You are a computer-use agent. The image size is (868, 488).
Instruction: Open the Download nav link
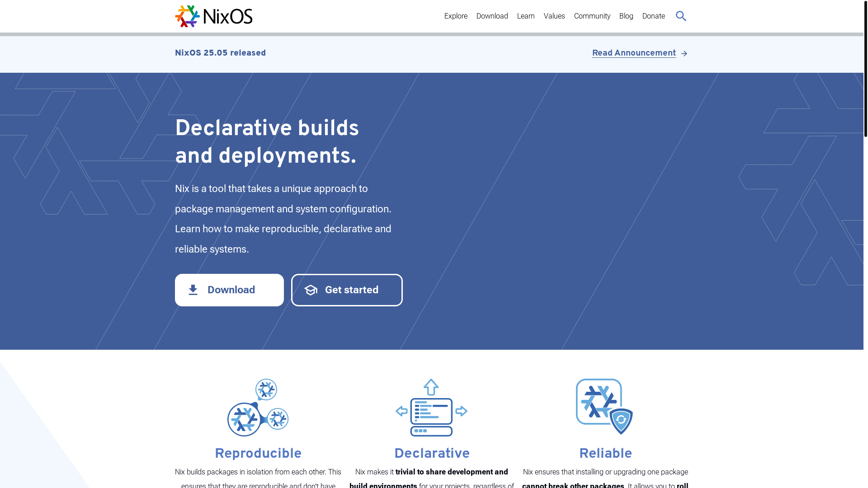[x=492, y=16]
